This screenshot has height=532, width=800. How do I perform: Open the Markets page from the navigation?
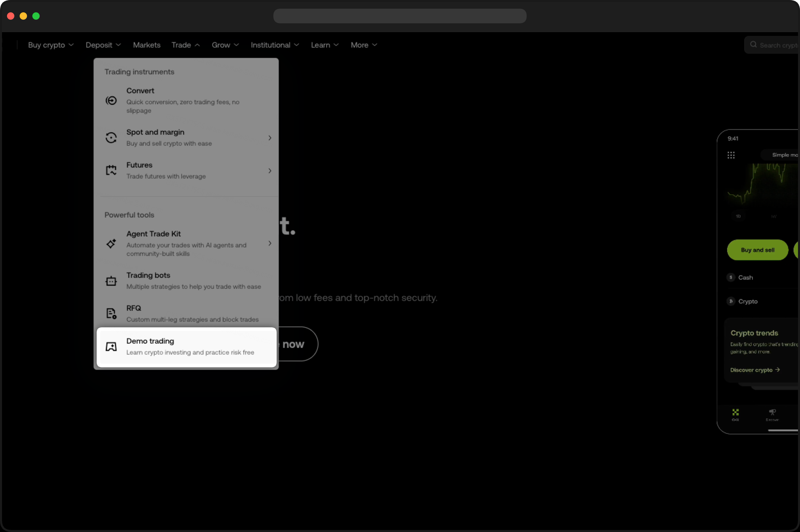(147, 45)
